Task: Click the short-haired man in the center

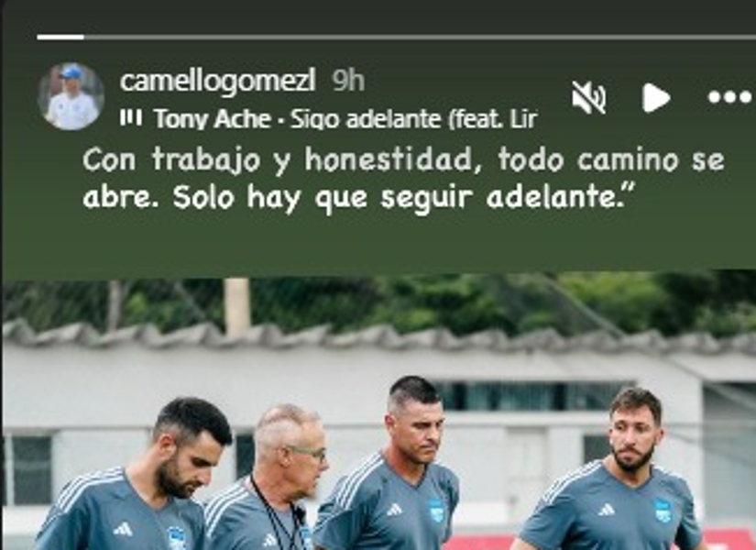Action: [x=391, y=464]
